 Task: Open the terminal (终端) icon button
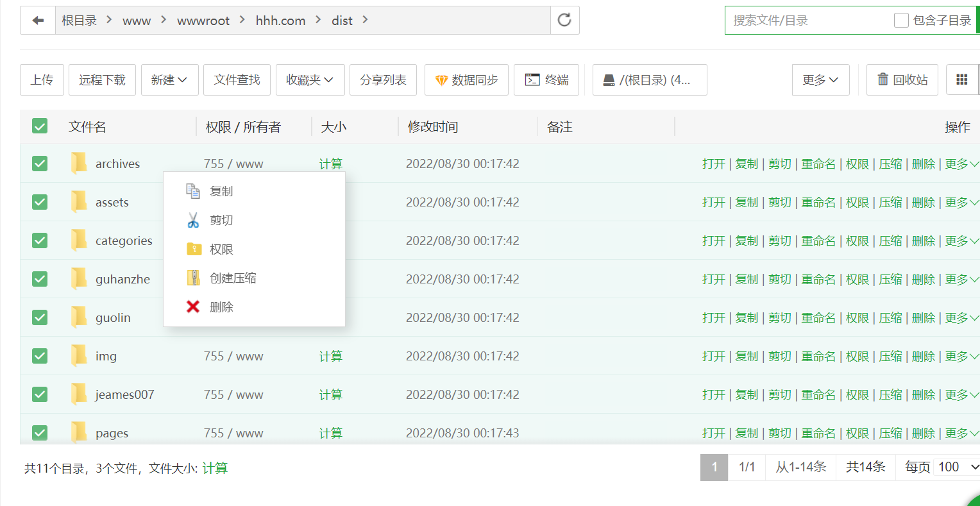[532, 80]
